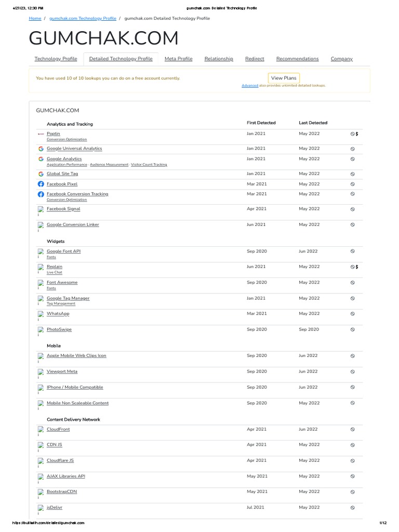The height and width of the screenshot is (532, 399).
Task: Switch to the Meta Profile tab
Action: 178,59
